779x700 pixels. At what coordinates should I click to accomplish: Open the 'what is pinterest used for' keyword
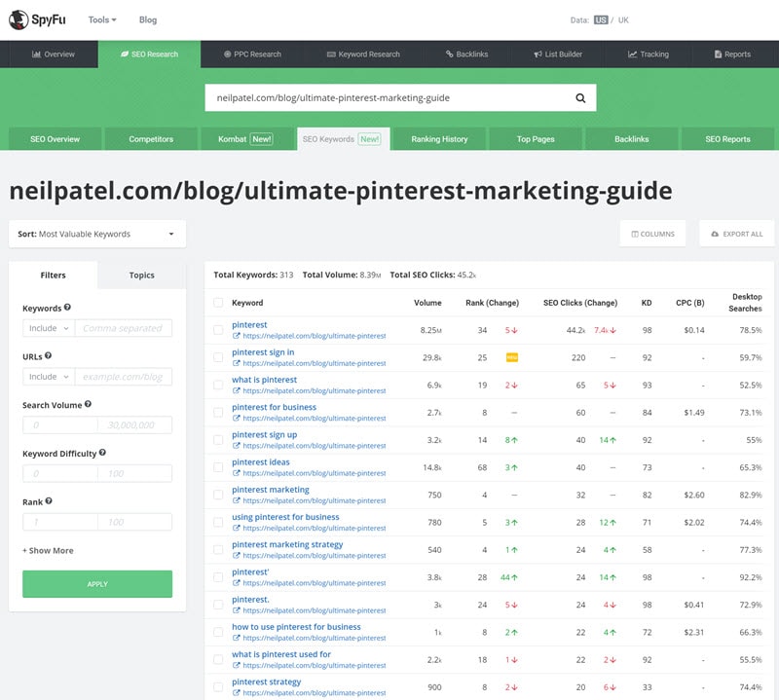tap(281, 654)
